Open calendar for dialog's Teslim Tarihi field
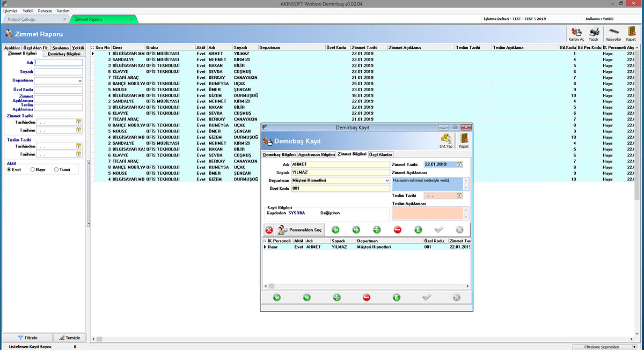 [459, 196]
